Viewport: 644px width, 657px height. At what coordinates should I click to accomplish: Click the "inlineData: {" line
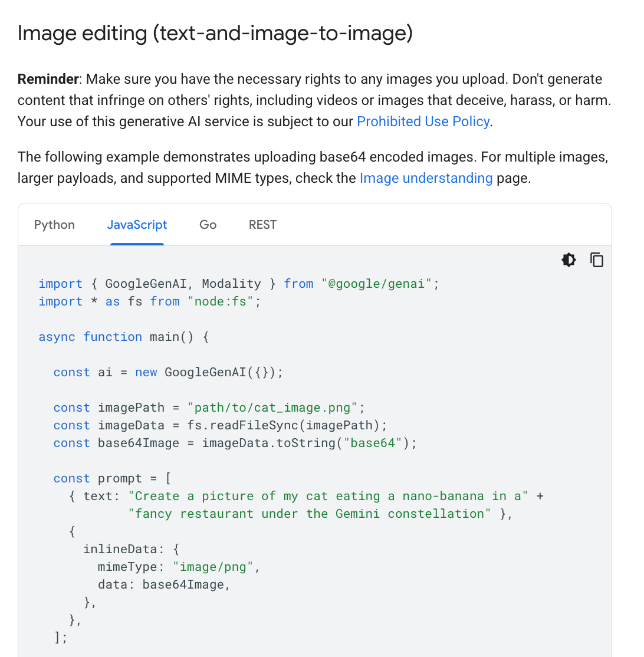[131, 549]
